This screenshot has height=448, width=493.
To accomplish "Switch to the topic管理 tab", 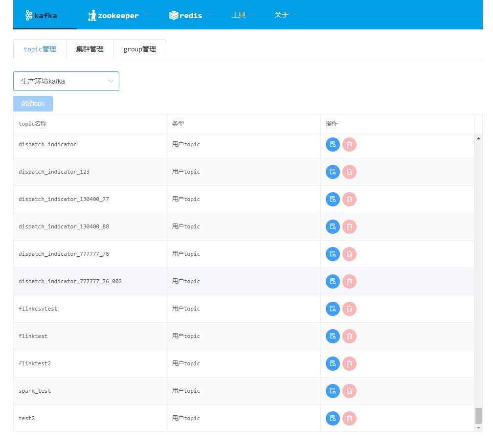I will [40, 49].
